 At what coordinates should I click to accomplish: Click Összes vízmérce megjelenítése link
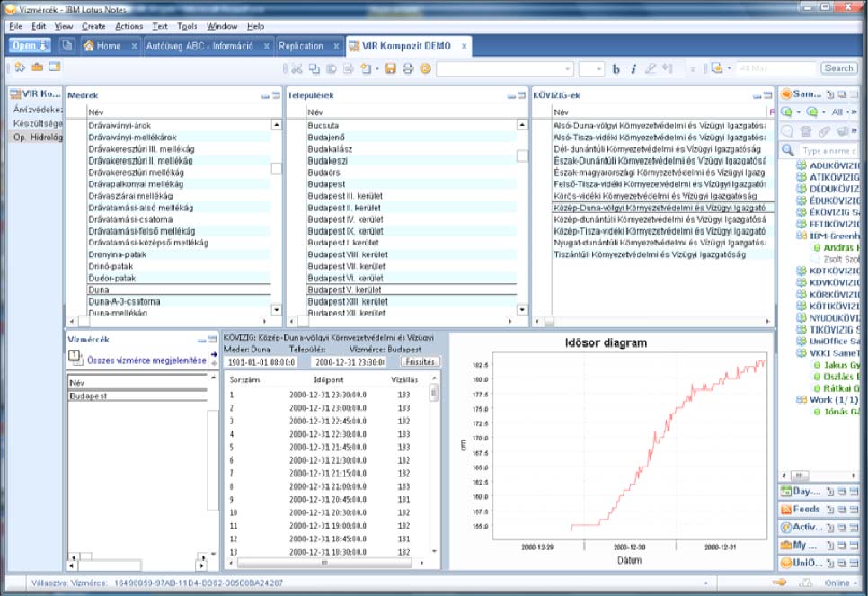tap(146, 360)
